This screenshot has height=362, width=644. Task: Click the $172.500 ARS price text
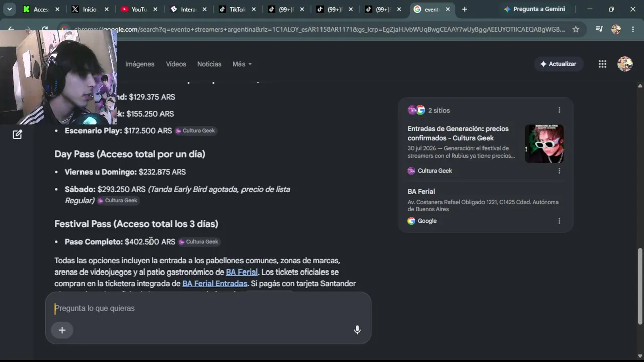(148, 131)
